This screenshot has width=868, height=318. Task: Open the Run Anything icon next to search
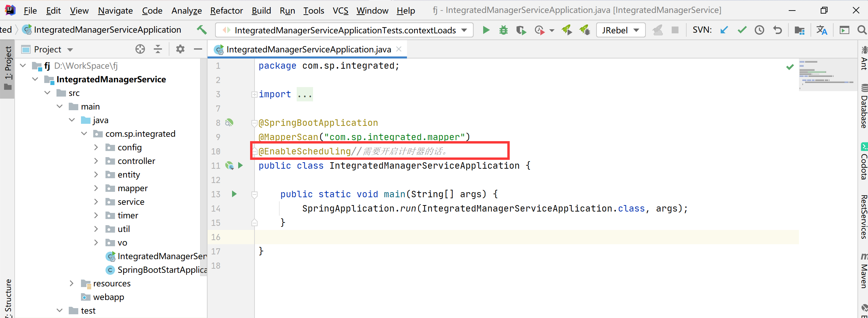pyautogui.click(x=844, y=30)
